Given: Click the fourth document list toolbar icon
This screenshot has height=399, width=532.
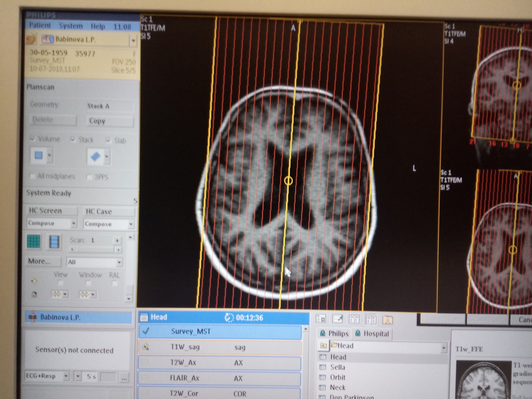Looking at the screenshot, I should click(x=371, y=320).
